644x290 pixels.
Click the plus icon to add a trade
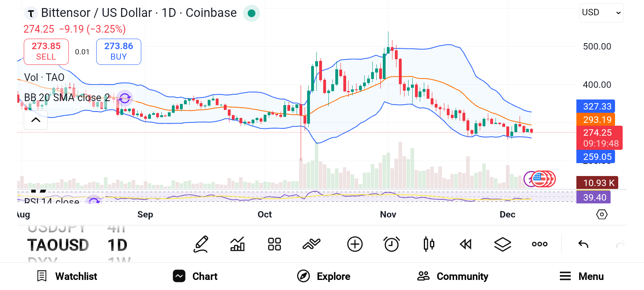click(355, 244)
